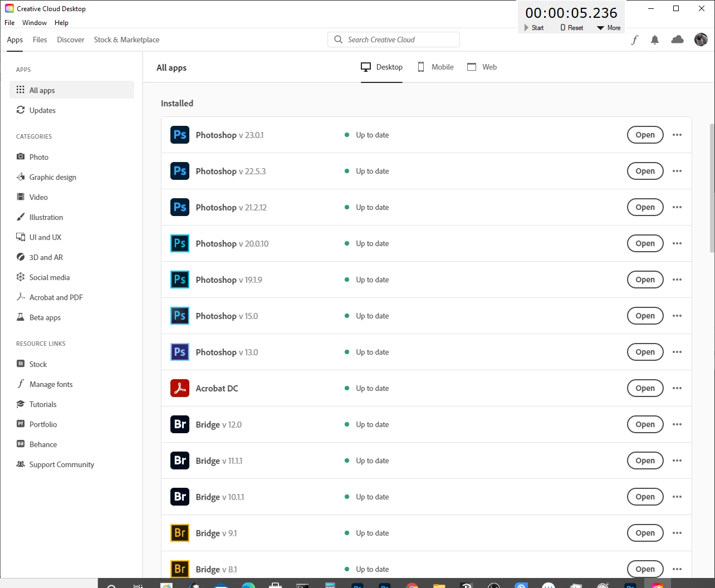Open the Behance resource link
The width and height of the screenshot is (715, 588).
pyautogui.click(x=72, y=444)
